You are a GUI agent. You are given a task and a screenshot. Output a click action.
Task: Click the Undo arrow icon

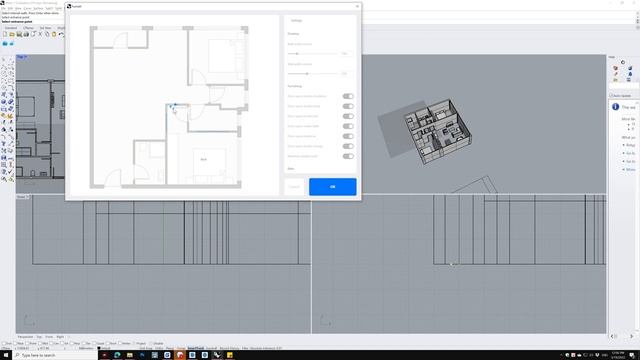coord(61,34)
